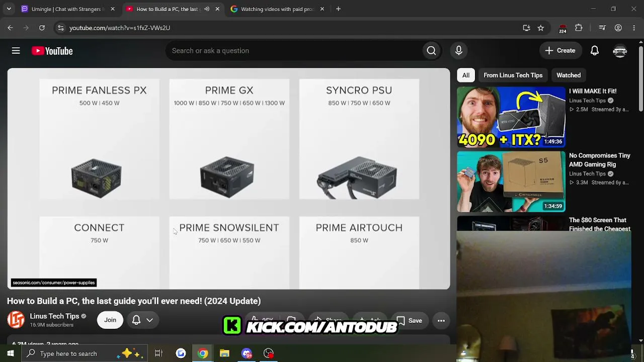The height and width of the screenshot is (362, 644).
Task: Reload the current page
Action: coord(42,28)
